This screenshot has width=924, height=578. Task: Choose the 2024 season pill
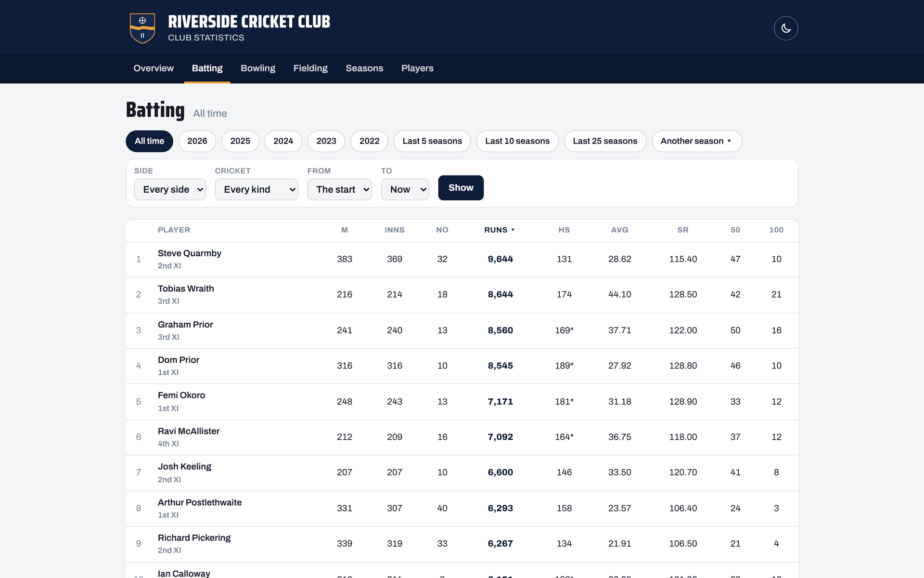pyautogui.click(x=283, y=141)
